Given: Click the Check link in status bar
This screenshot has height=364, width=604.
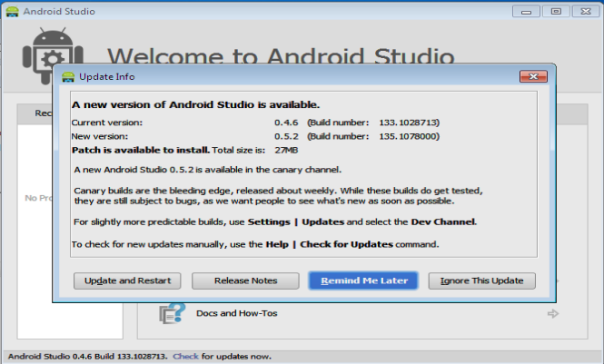Looking at the screenshot, I should click(185, 357).
